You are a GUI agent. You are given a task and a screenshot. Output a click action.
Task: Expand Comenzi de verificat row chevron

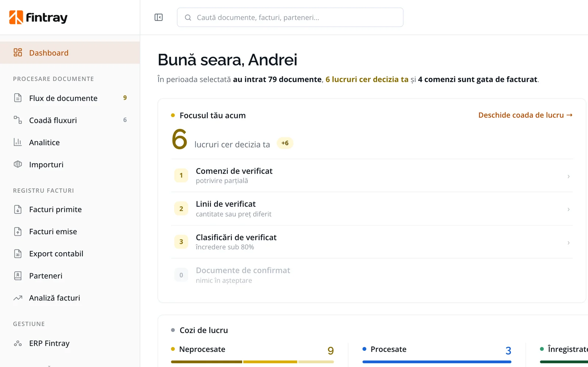[569, 176]
